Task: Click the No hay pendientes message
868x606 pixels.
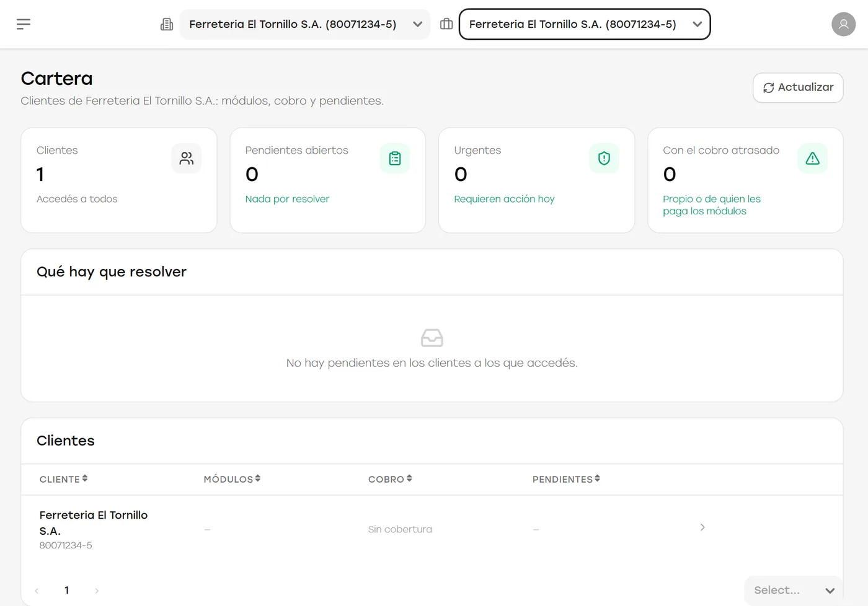Action: click(432, 362)
